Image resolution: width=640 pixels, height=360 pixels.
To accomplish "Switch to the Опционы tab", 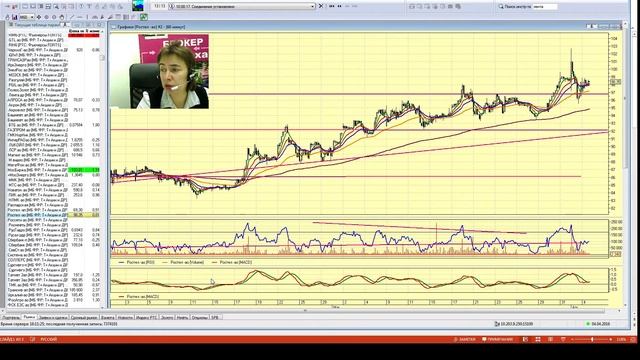I will (x=200, y=317).
